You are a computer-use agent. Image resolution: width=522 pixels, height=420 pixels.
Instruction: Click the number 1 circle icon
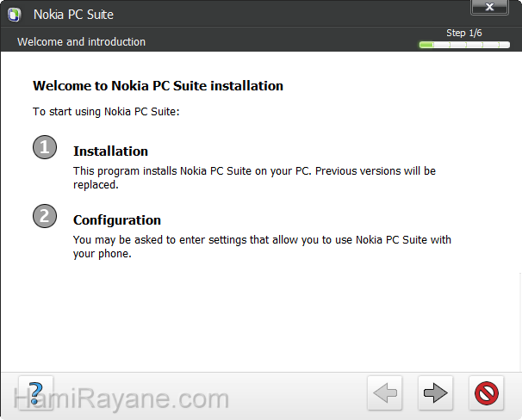[x=45, y=147]
